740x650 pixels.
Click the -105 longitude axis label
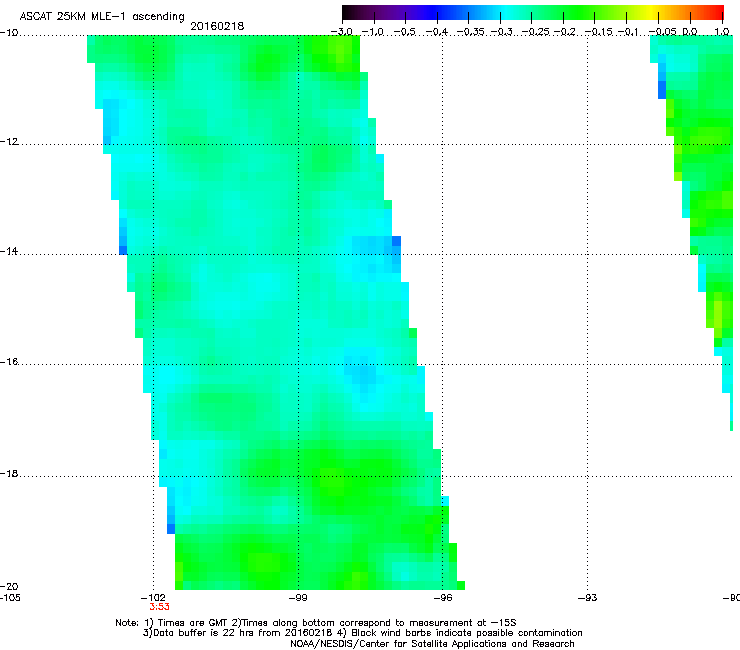pos(10,598)
